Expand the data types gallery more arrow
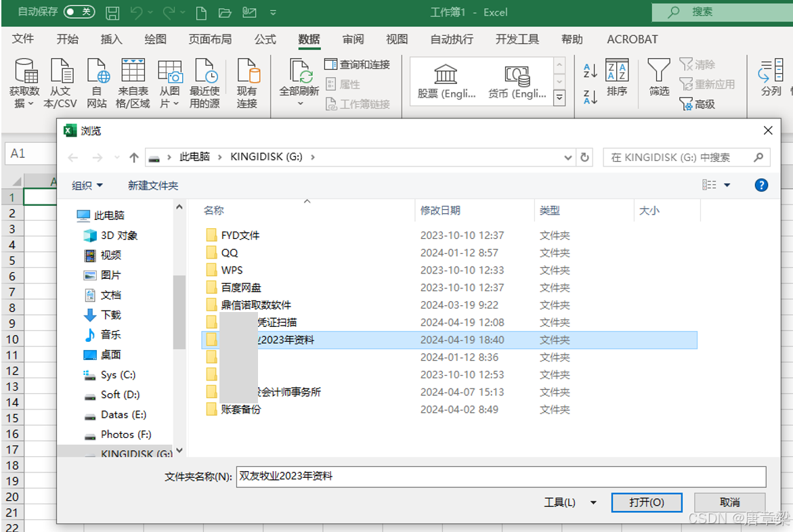793x532 pixels. pos(559,97)
